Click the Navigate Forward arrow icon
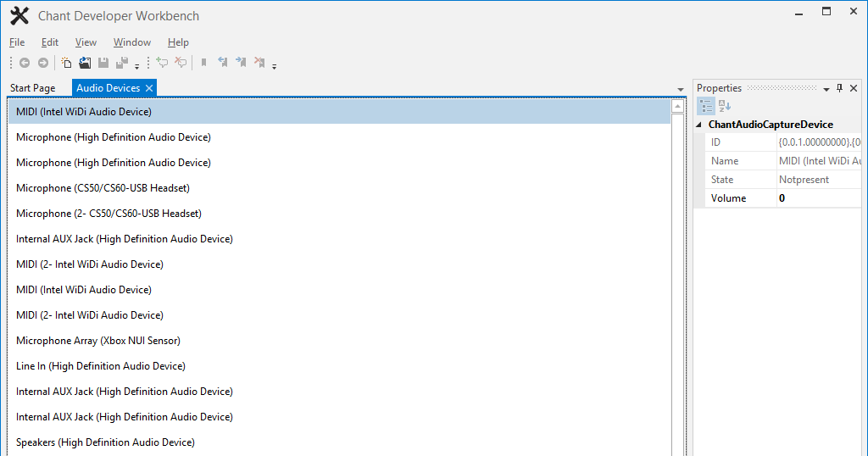Screen dimensions: 868x456 pos(43,63)
